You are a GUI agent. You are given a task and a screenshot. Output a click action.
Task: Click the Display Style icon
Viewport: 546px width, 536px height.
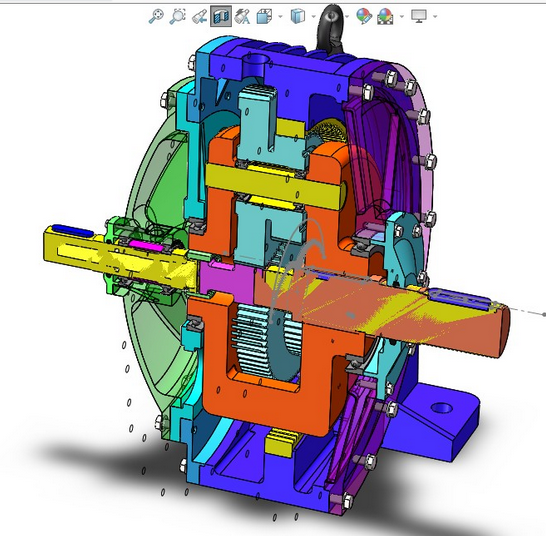click(298, 16)
